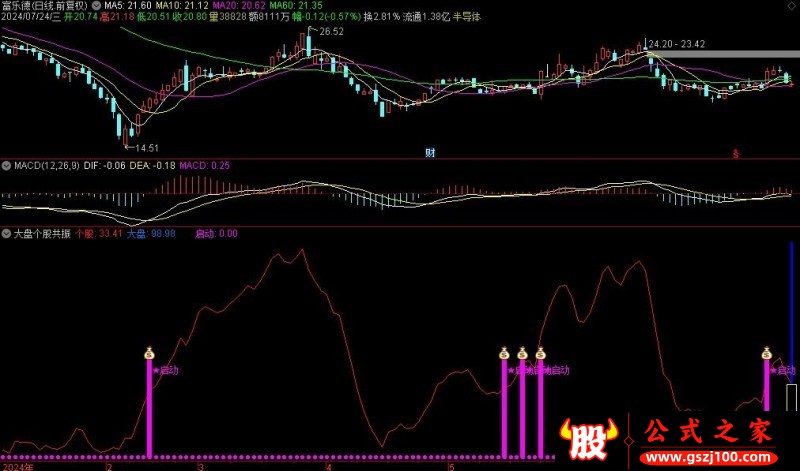Select the stock title 富乐德(日线,前复权)
The width and height of the screenshot is (800, 471).
click(x=45, y=6)
